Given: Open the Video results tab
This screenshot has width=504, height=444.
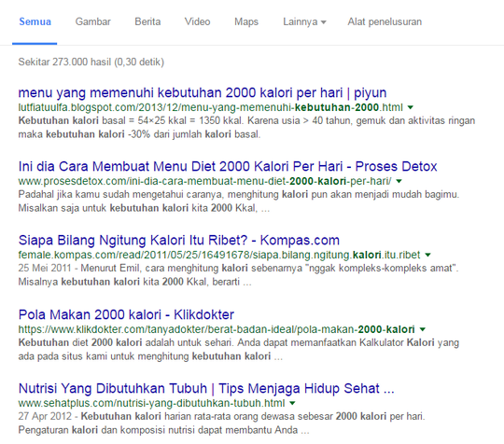Looking at the screenshot, I should pos(197,21).
